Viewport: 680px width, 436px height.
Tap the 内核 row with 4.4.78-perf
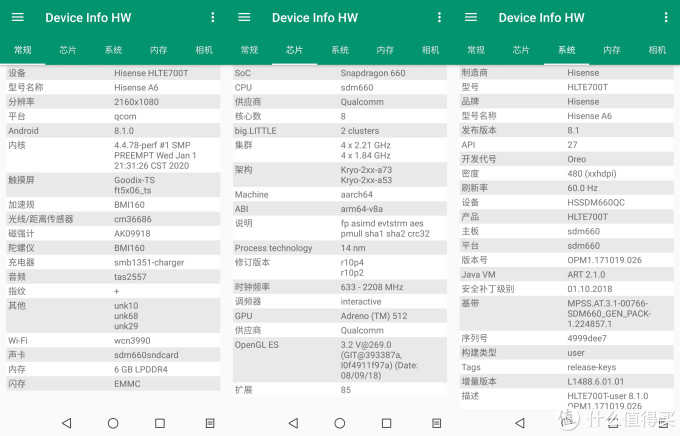(113, 155)
